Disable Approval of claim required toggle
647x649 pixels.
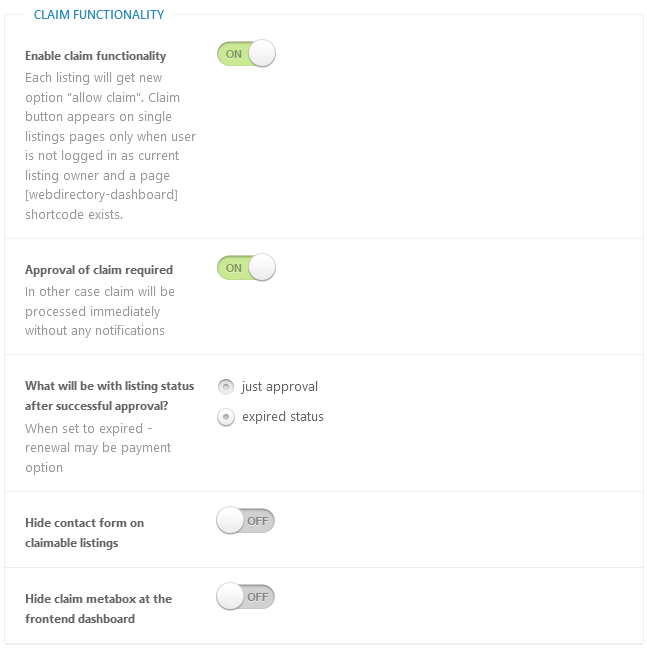246,268
